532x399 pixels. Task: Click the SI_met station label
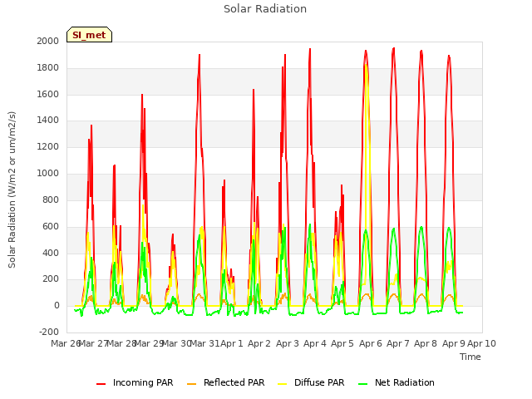pyautogui.click(x=89, y=35)
